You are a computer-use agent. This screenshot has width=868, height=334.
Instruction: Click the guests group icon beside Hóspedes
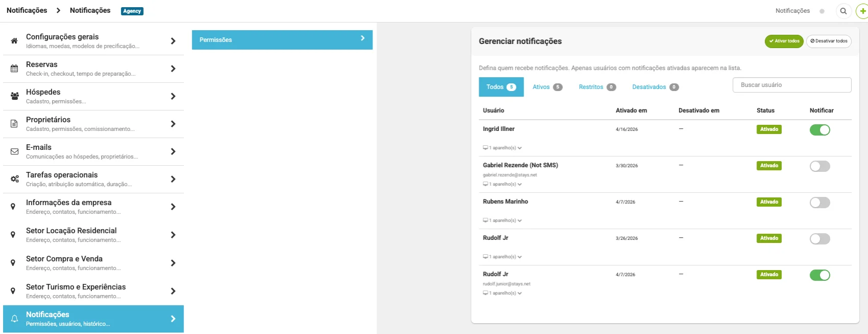coord(14,96)
